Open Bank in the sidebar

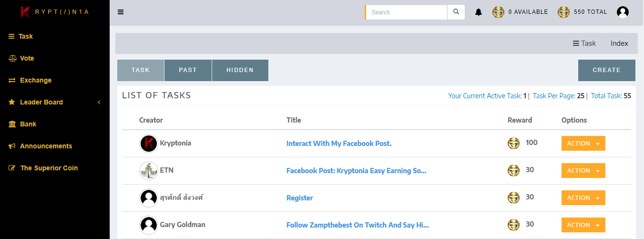point(28,124)
